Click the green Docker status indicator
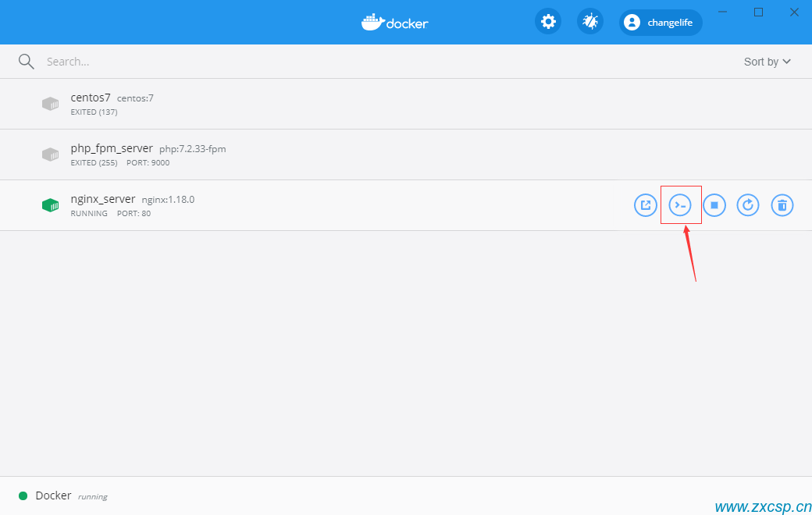Viewport: 812px width, 515px height. 23,495
